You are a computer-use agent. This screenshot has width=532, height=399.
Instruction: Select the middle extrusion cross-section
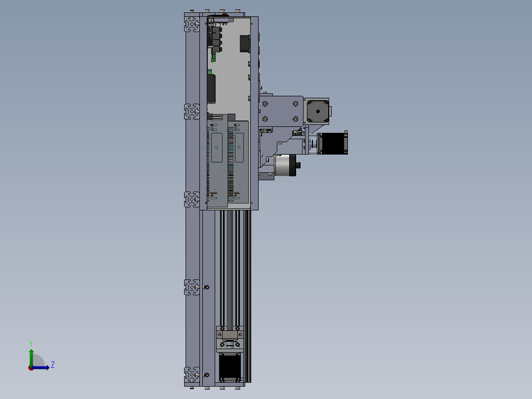[x=192, y=199]
